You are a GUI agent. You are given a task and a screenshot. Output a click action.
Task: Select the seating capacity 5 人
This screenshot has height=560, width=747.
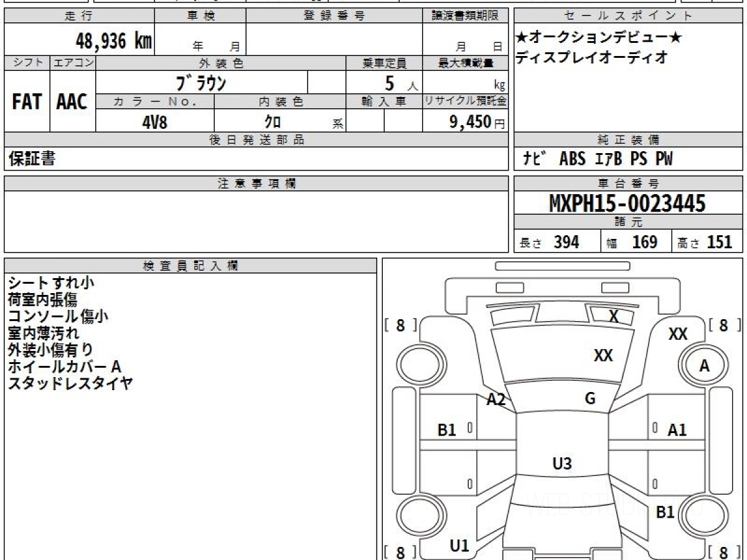401,83
